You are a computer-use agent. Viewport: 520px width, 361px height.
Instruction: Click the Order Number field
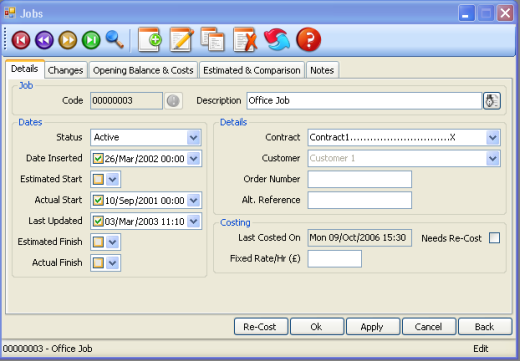pyautogui.click(x=360, y=179)
